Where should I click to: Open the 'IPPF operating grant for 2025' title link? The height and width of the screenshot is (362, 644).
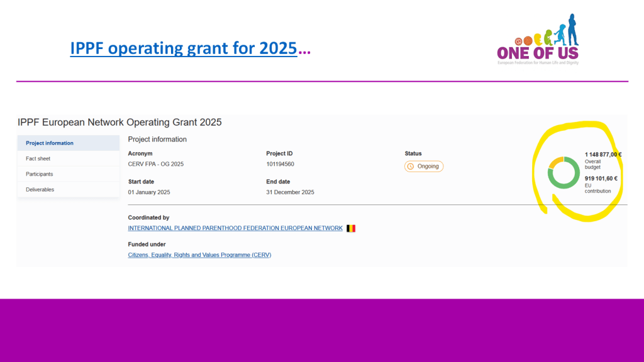183,48
